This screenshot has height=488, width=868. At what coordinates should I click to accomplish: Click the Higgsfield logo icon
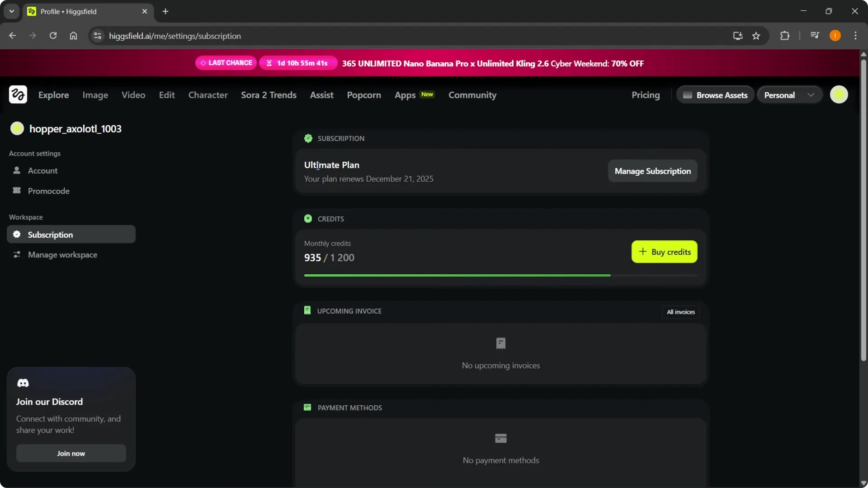point(18,94)
